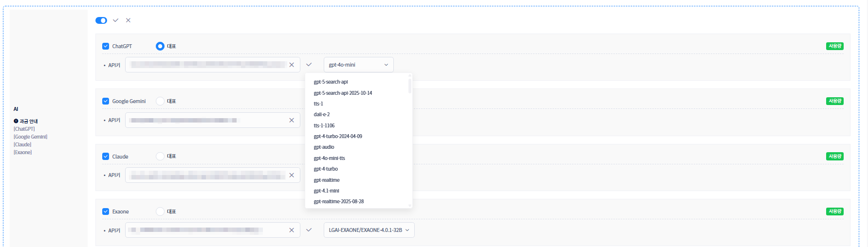Clear the Google Gemini API key field
This screenshot has width=868, height=247.
coord(292,120)
